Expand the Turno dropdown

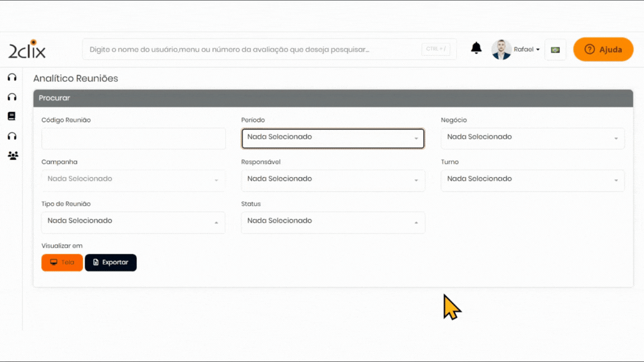pos(532,180)
